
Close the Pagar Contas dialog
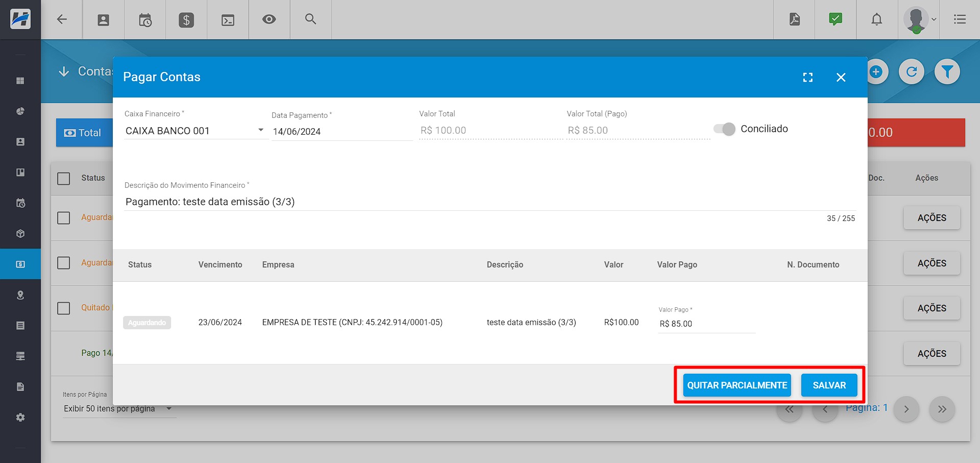tap(841, 77)
